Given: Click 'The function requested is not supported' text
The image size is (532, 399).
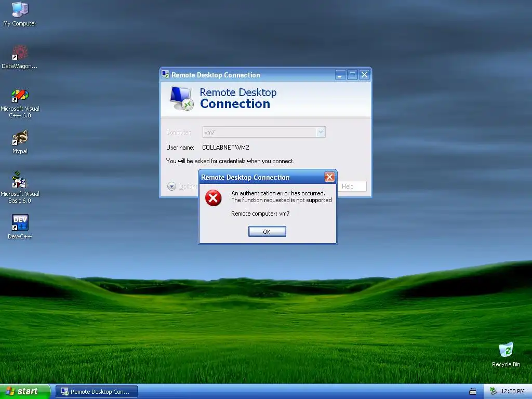Looking at the screenshot, I should coord(282,200).
